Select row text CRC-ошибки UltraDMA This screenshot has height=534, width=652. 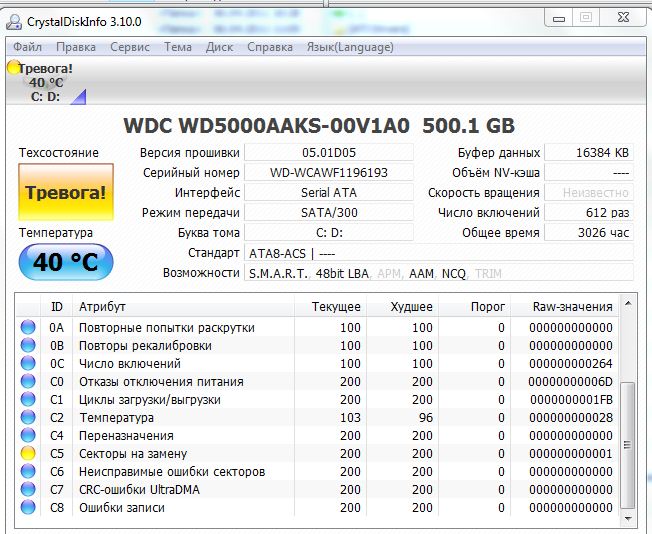(139, 490)
